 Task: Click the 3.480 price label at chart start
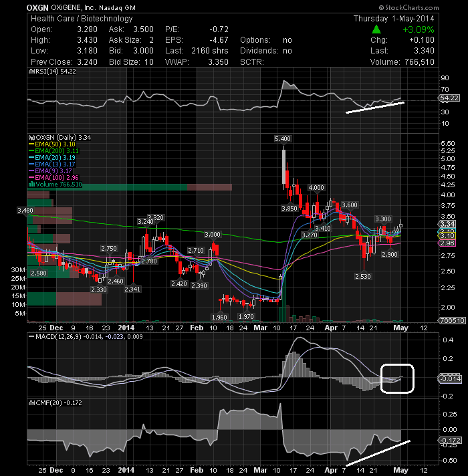(x=25, y=211)
